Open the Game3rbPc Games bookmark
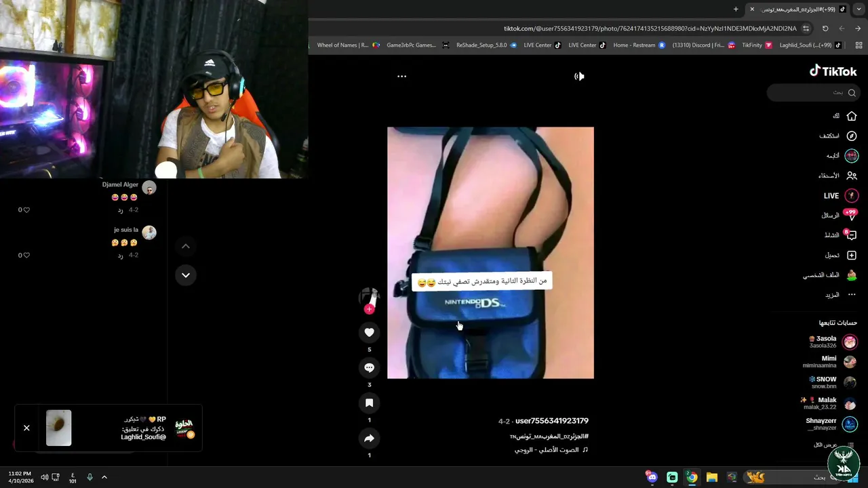The image size is (868, 488). tap(417, 45)
